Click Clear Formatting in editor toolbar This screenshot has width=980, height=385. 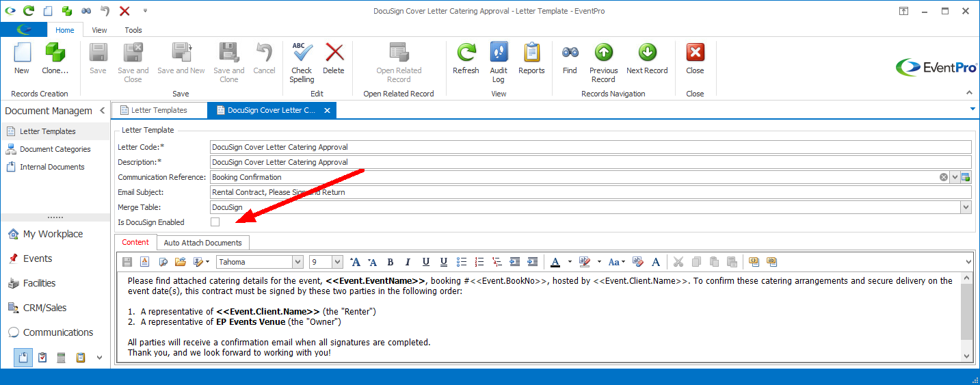(638, 262)
